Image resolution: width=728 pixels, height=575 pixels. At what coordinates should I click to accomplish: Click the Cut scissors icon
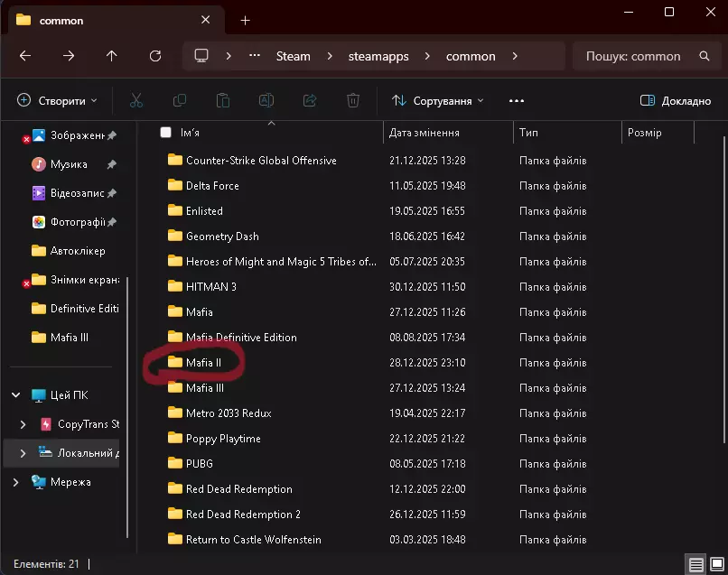point(136,101)
